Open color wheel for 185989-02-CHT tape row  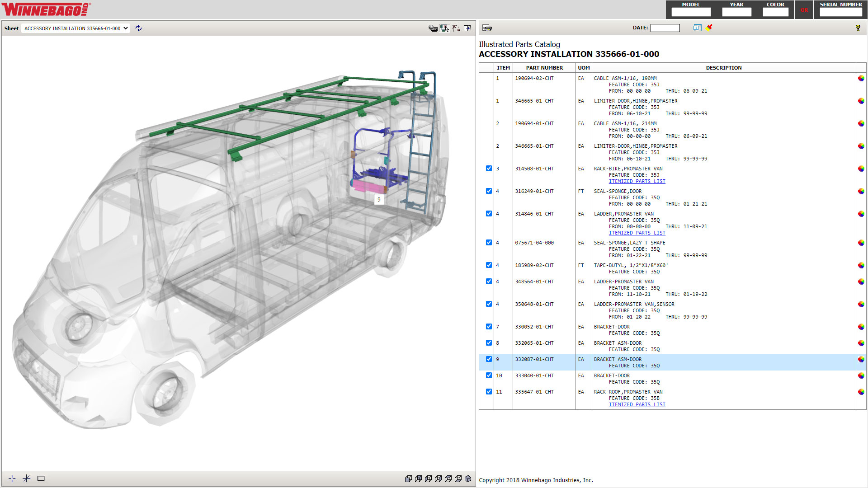point(861,265)
